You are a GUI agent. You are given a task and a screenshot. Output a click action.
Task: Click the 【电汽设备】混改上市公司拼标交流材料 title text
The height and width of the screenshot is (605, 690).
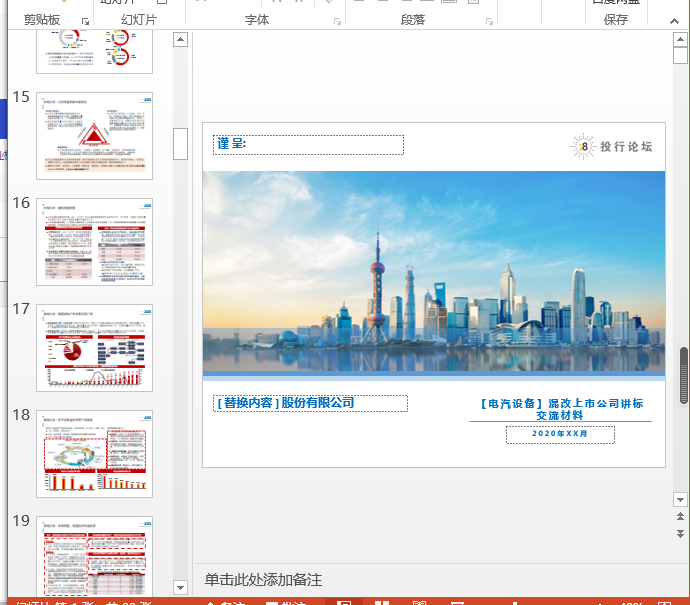point(560,409)
